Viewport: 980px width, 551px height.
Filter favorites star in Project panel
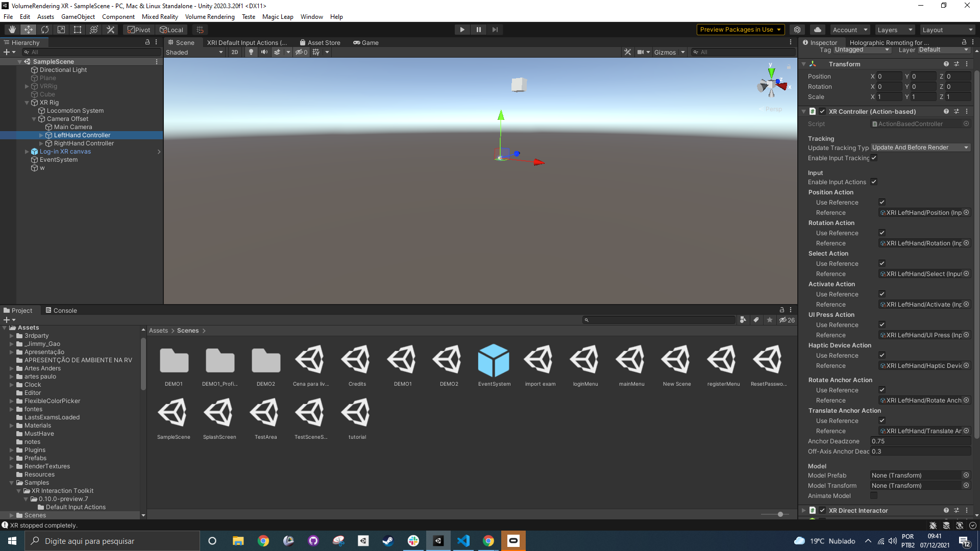tap(770, 320)
